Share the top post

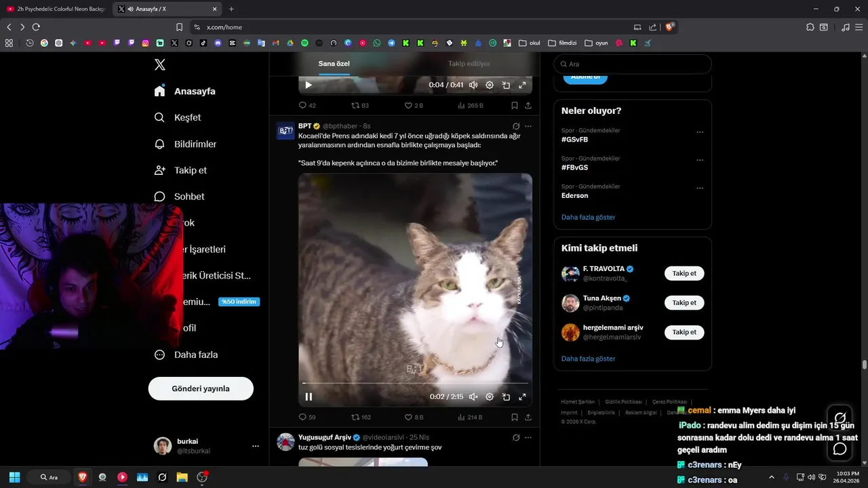tap(528, 106)
